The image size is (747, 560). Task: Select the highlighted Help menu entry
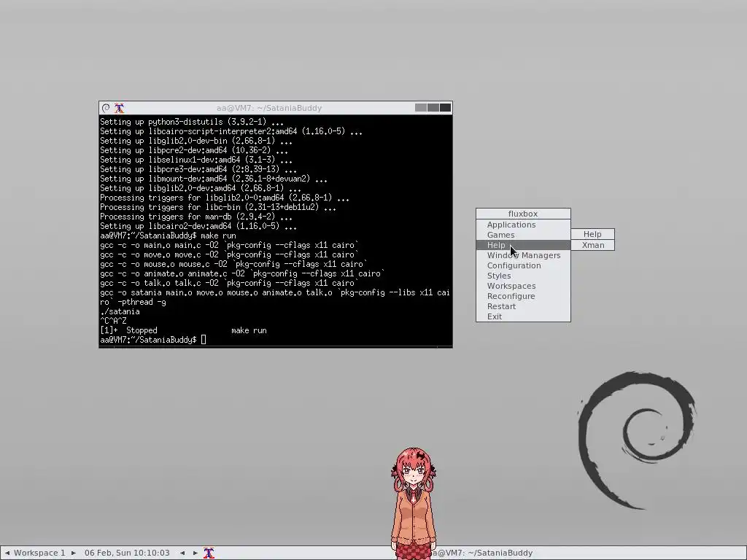pos(523,245)
